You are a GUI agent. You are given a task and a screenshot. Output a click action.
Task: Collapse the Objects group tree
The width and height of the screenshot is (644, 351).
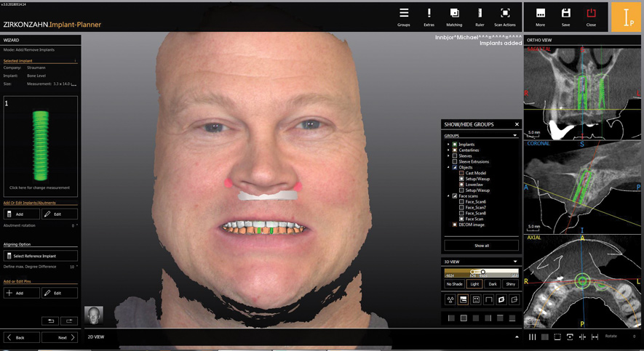coord(449,167)
